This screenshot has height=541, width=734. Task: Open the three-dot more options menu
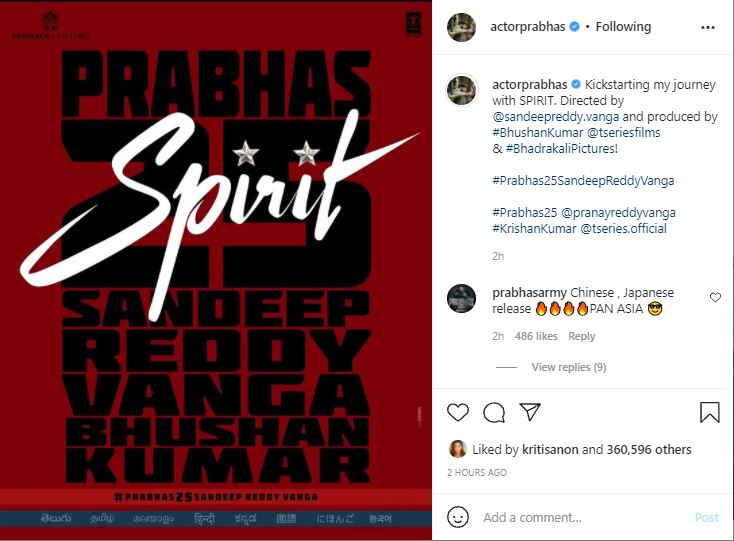pos(708,28)
